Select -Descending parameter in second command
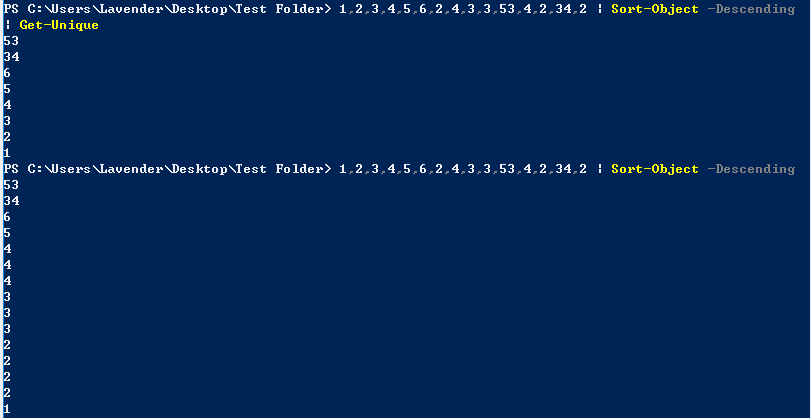Image resolution: width=811 pixels, height=418 pixels. (x=750, y=169)
